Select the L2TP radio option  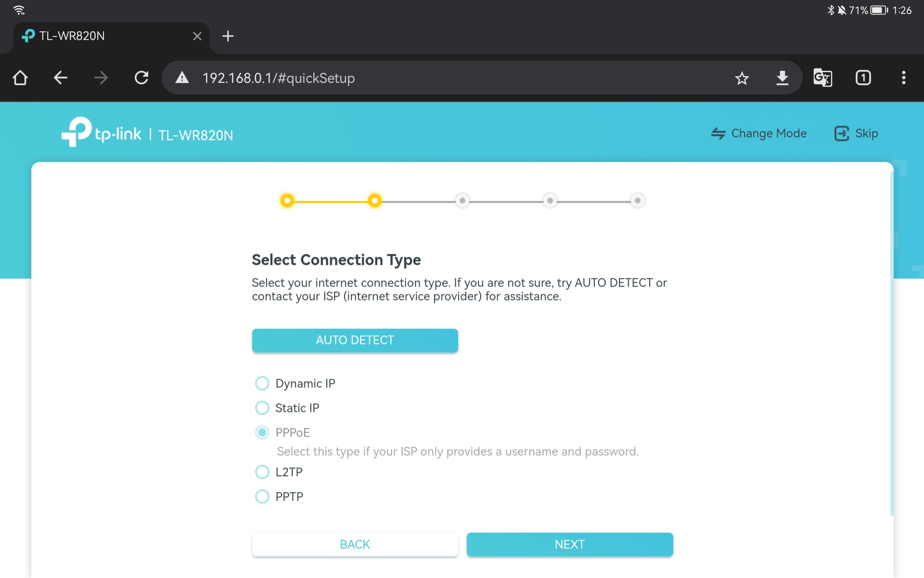262,472
